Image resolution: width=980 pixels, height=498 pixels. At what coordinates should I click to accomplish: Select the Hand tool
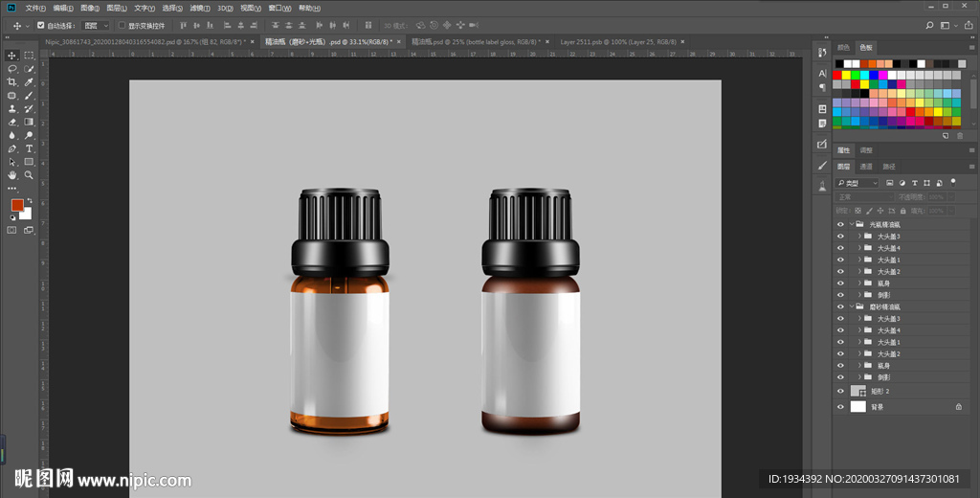click(x=12, y=175)
